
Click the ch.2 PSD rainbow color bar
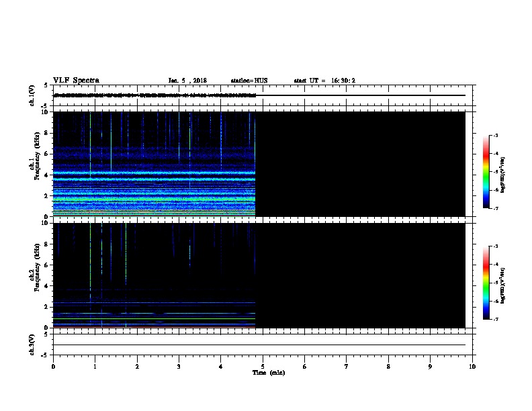pyautogui.click(x=486, y=283)
